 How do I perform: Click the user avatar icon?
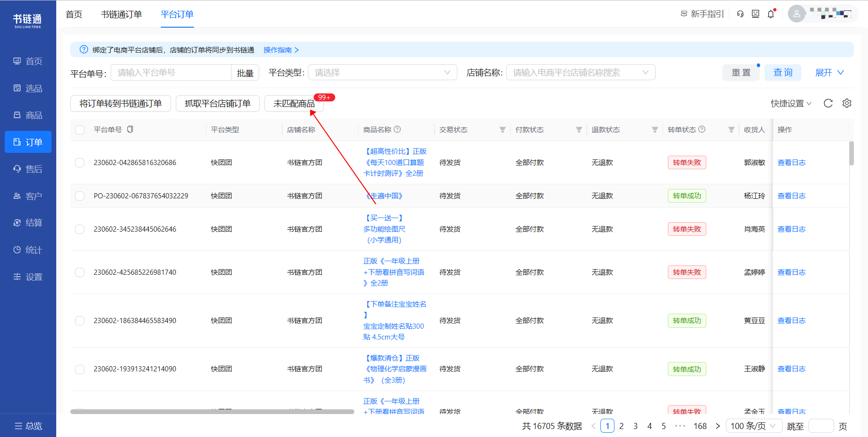click(797, 14)
